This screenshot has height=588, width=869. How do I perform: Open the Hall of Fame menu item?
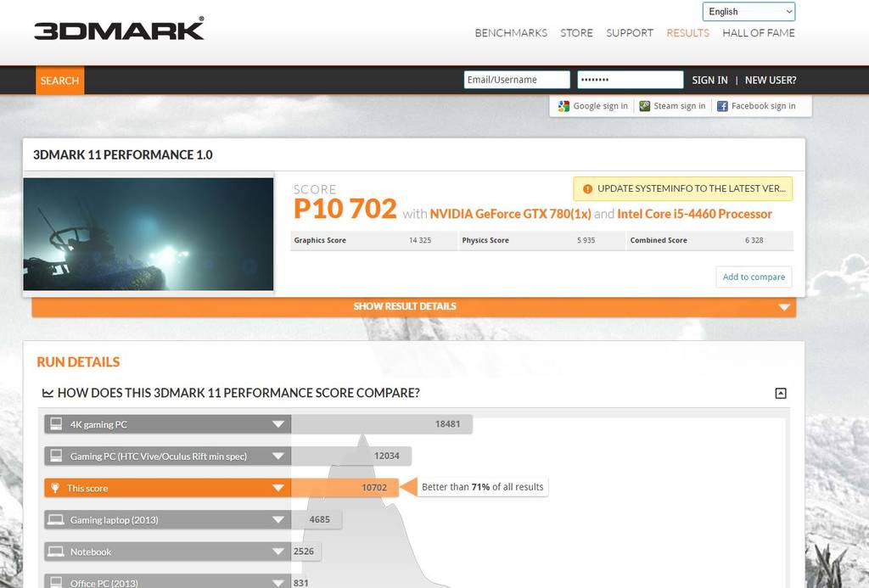(x=758, y=33)
